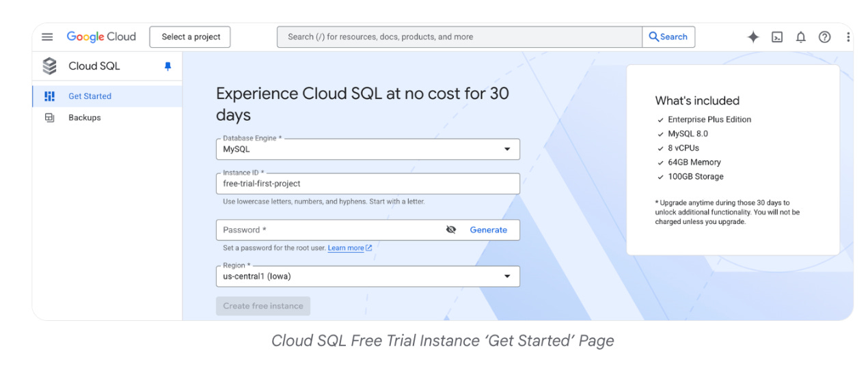
Task: Activate Cloud Shell terminal icon
Action: pos(777,37)
